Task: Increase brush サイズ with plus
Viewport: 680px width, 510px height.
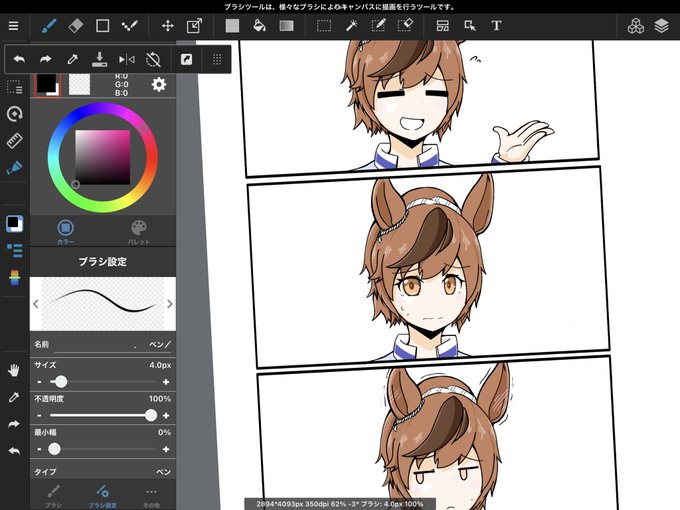Action: click(x=166, y=382)
